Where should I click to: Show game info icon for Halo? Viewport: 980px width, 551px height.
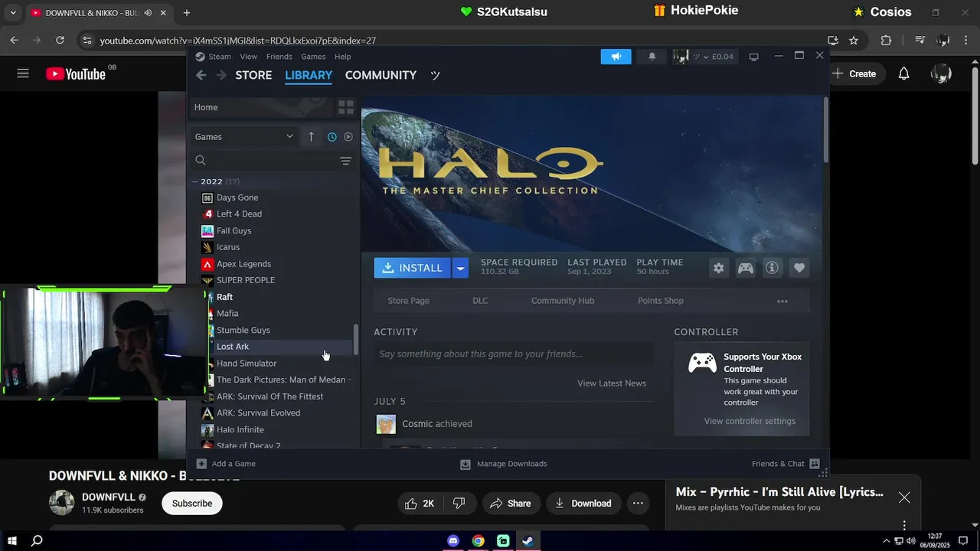tap(772, 268)
